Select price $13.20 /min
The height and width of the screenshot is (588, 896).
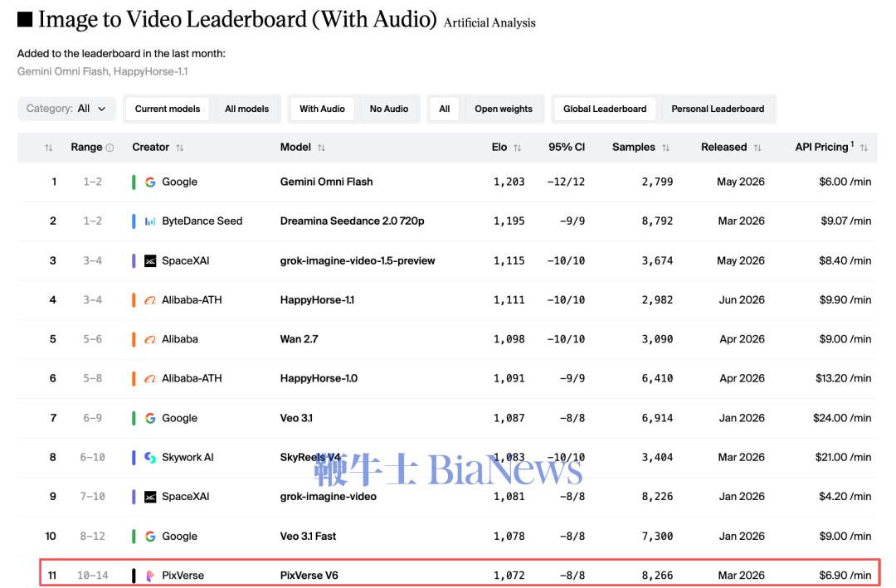844,378
